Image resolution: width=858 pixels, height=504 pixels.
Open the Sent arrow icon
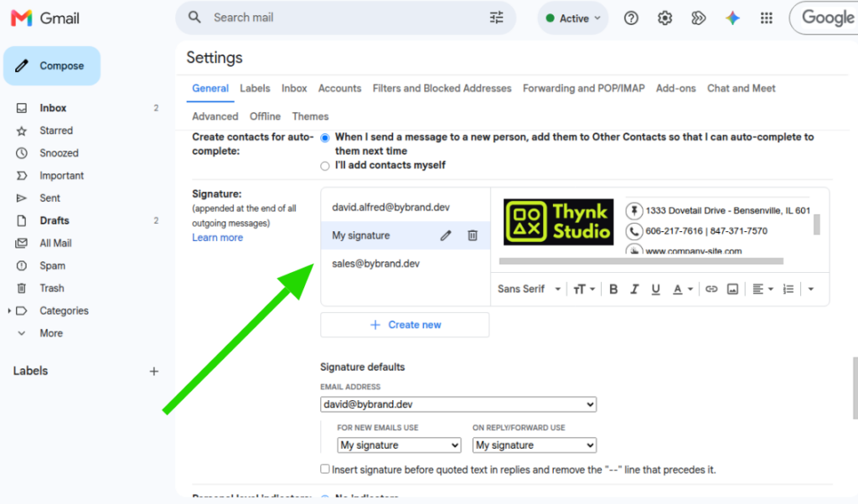coord(21,198)
